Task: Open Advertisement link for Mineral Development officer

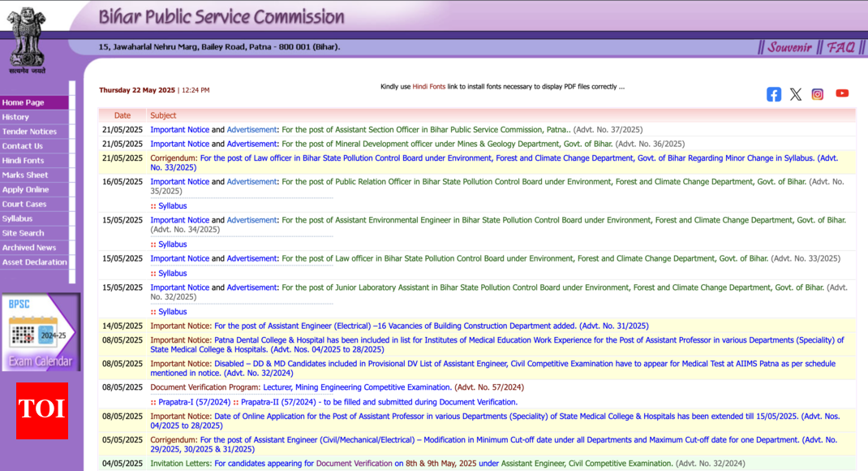Action: coord(251,144)
